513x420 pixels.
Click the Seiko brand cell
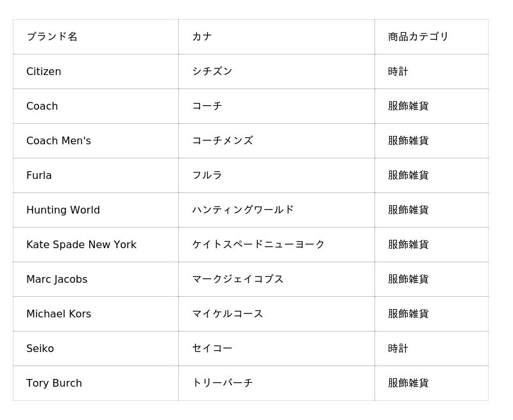tap(40, 348)
